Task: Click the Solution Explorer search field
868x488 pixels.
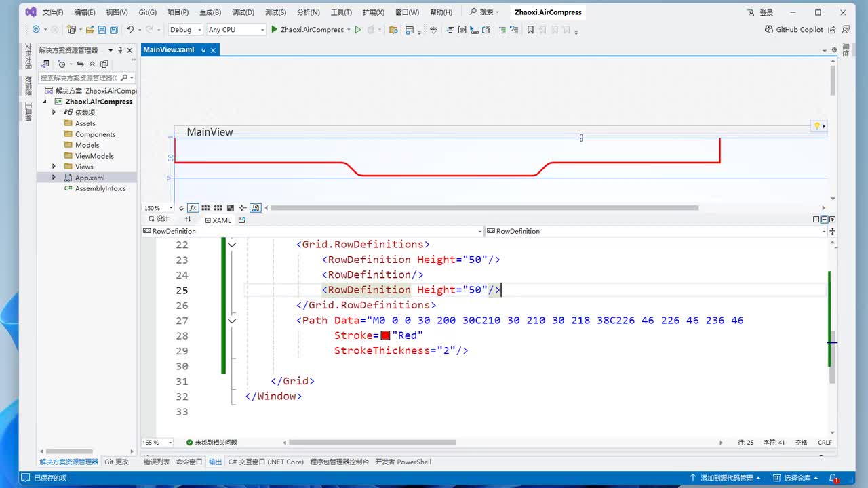Action: 79,78
